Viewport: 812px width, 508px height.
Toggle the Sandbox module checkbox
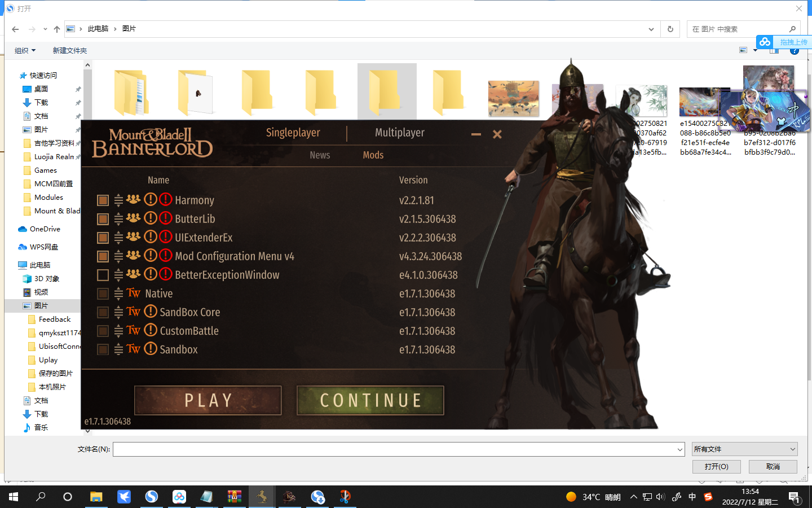[103, 349]
